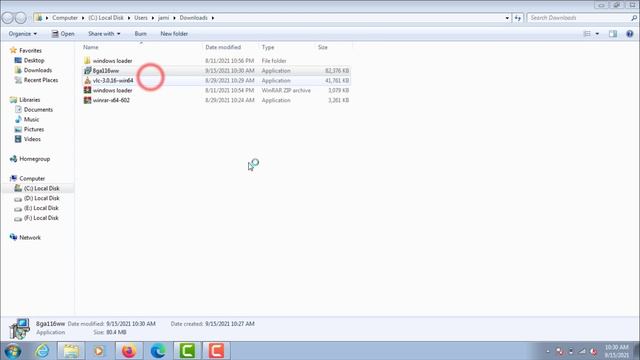
Task: Go to Users breadcrumb in address bar
Action: click(141, 18)
